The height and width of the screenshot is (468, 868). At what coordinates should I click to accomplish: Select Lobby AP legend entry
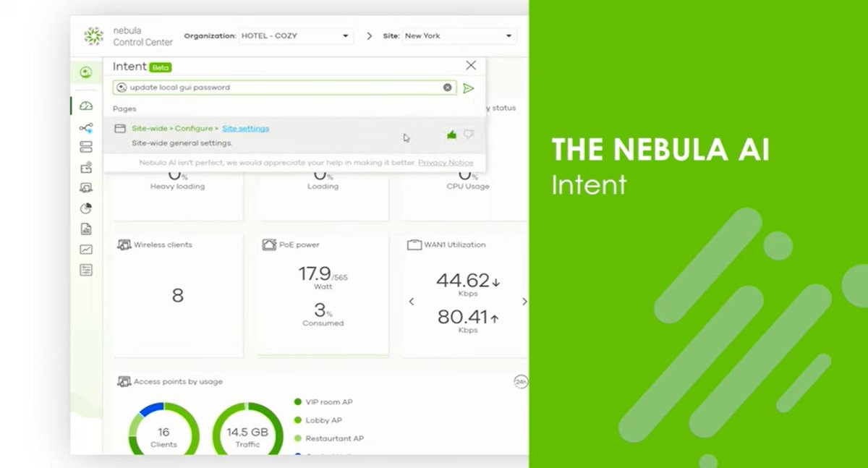pos(318,420)
